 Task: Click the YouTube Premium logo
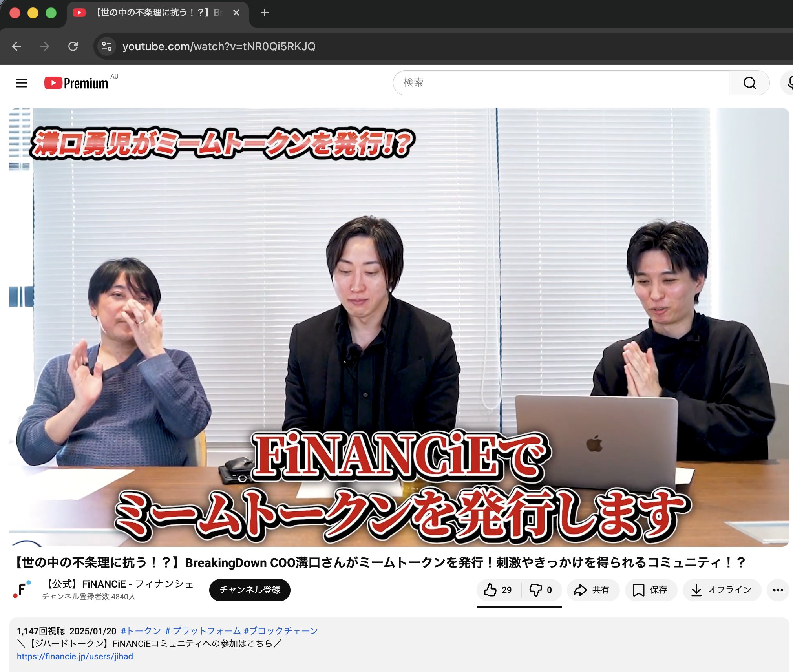(x=76, y=83)
